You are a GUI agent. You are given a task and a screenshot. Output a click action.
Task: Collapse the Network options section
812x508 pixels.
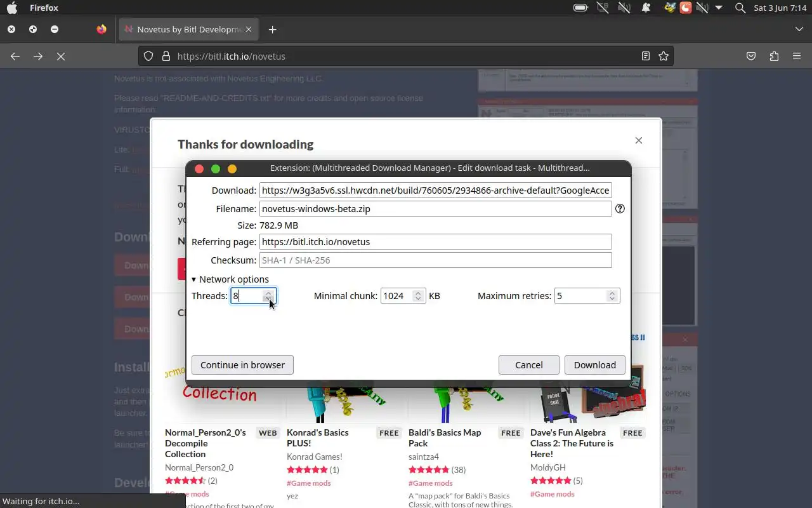coord(230,279)
